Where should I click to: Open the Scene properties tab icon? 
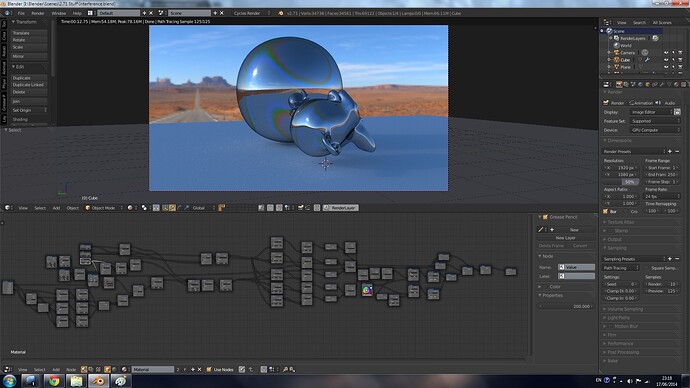[633, 84]
